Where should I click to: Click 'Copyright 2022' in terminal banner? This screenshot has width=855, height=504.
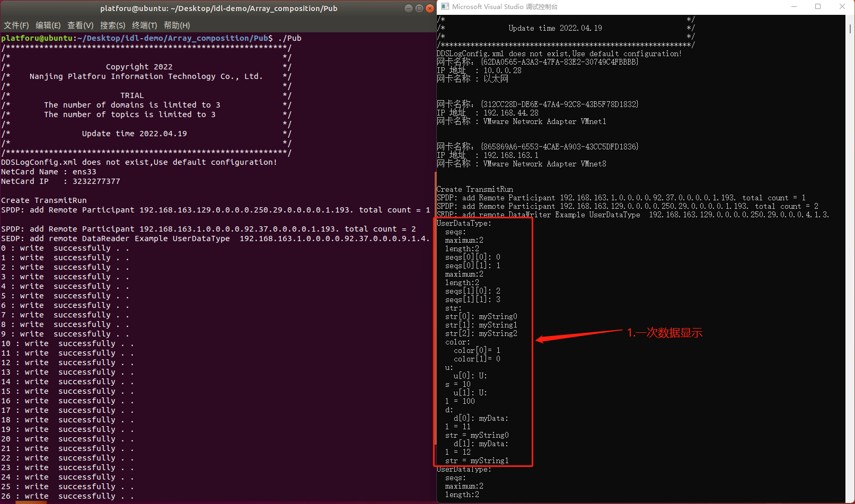click(x=139, y=67)
